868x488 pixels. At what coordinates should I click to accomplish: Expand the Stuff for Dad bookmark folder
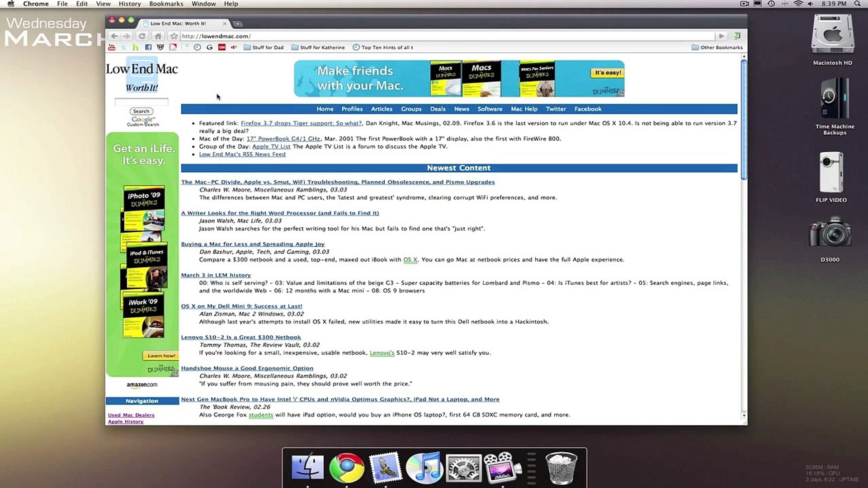[264, 47]
